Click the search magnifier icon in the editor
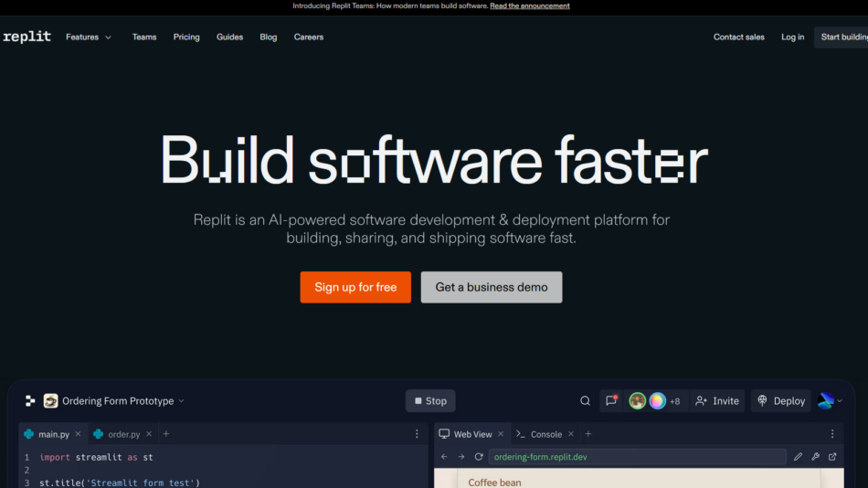The width and height of the screenshot is (868, 488). [x=585, y=401]
